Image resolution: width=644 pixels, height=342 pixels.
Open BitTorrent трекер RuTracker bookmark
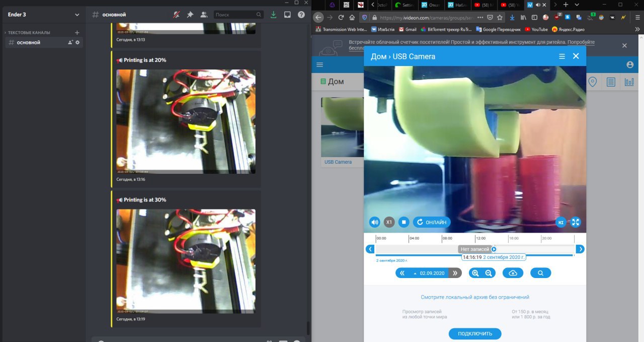tap(447, 29)
